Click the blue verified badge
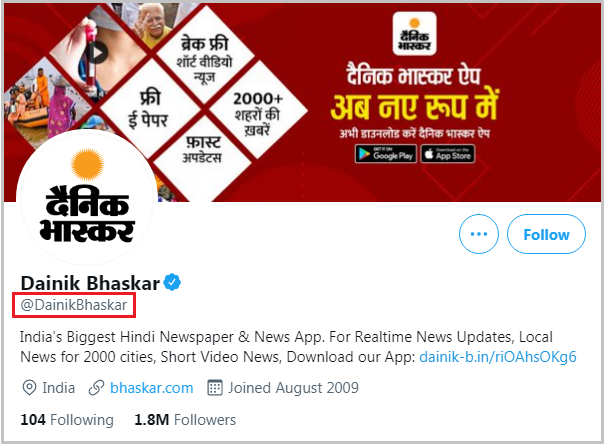Screen dimensions: 605x444 172,282
